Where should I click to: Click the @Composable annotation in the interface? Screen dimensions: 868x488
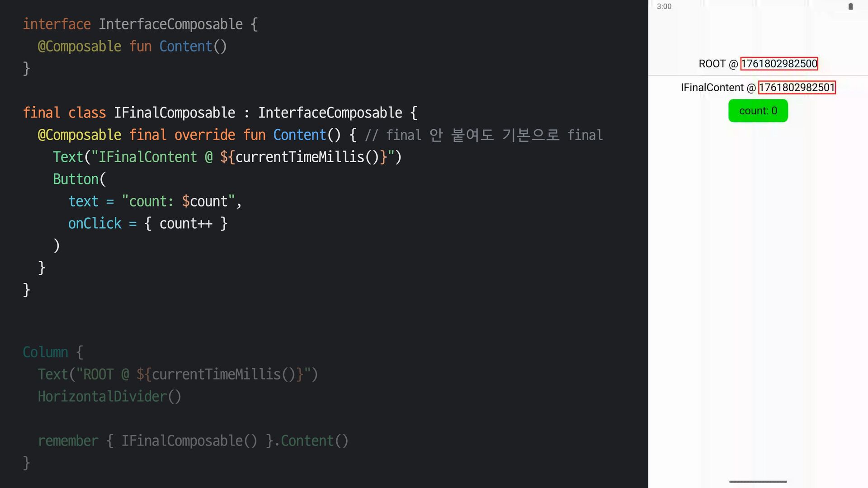(80, 46)
